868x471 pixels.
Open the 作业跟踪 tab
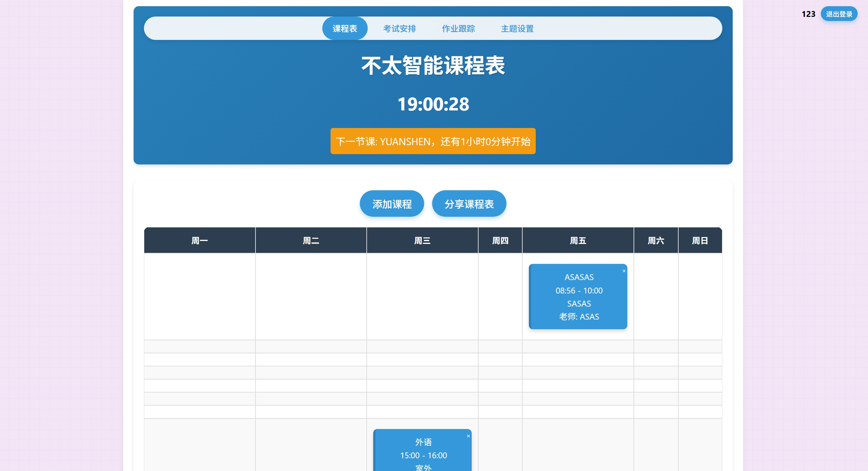click(x=458, y=29)
